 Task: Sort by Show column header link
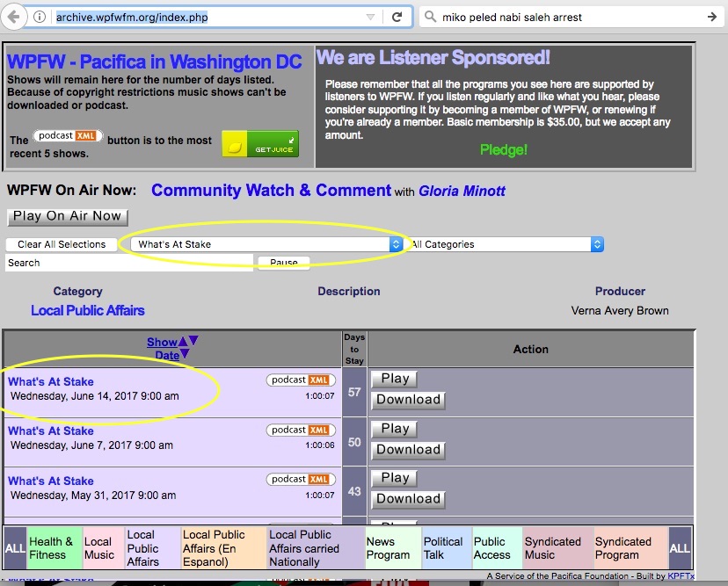162,343
